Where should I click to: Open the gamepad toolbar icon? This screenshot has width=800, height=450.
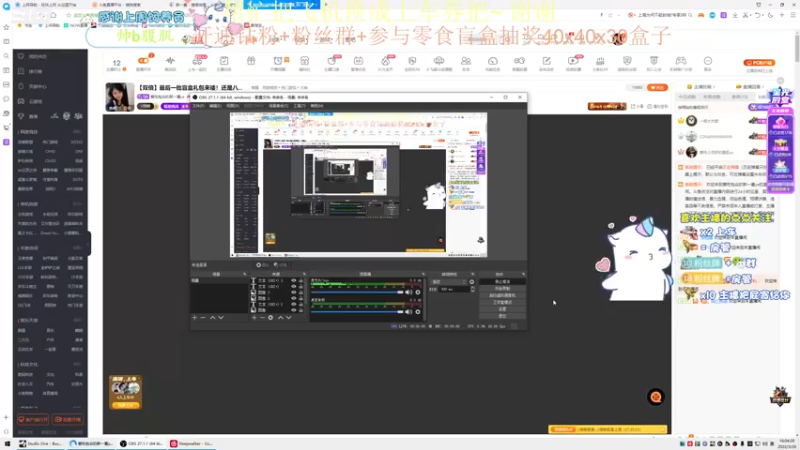681,63
